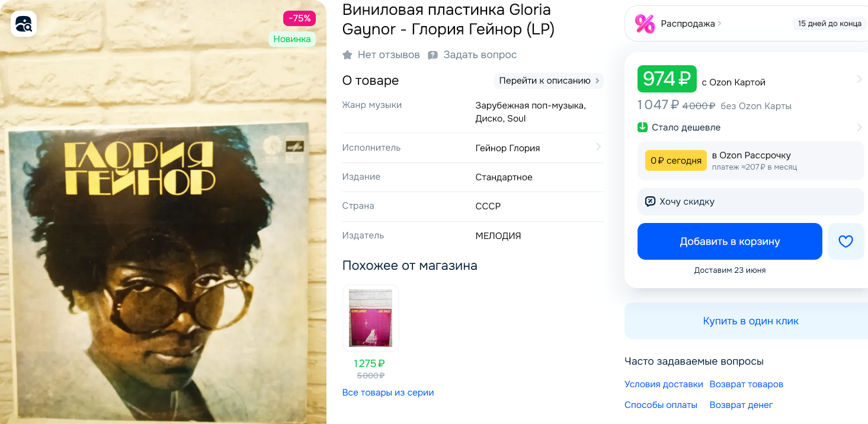
Task: Click the -75% discount badge
Action: pos(299,18)
